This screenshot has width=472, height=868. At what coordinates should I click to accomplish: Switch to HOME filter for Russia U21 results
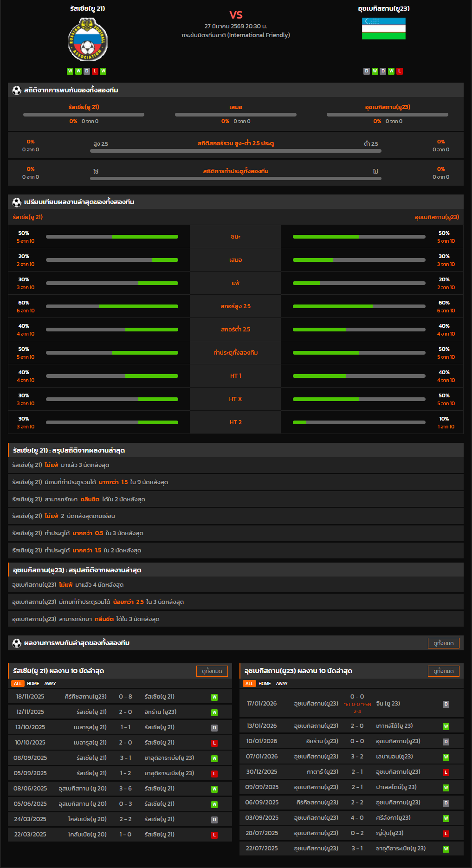pyautogui.click(x=33, y=684)
